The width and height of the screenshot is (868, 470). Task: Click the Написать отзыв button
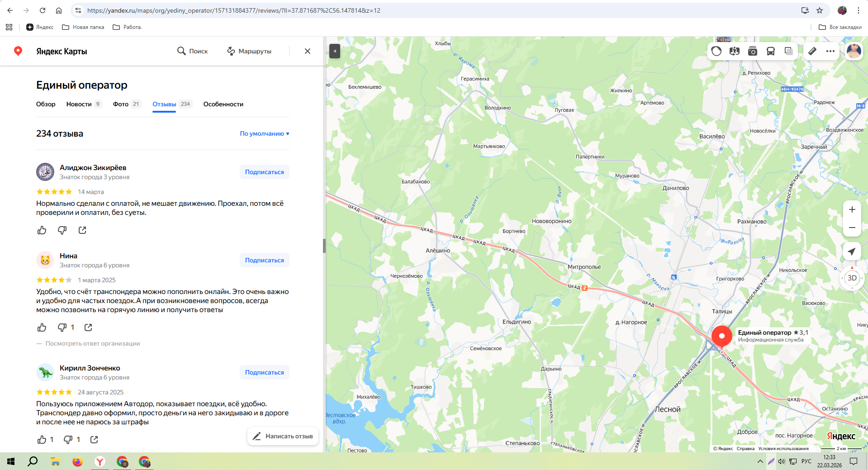coord(283,436)
